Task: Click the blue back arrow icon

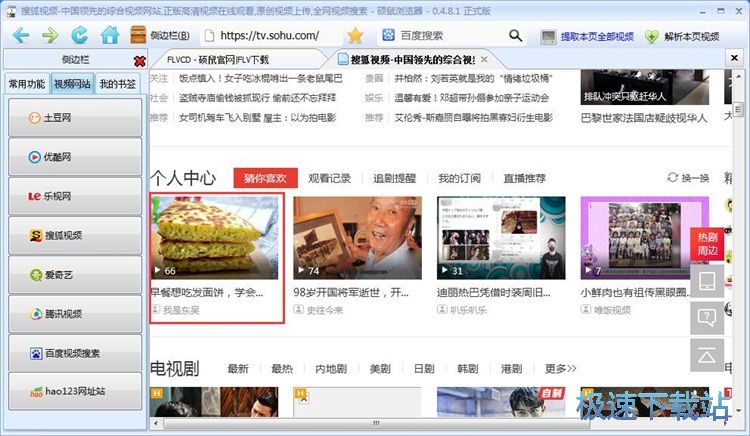Action: pos(21,35)
